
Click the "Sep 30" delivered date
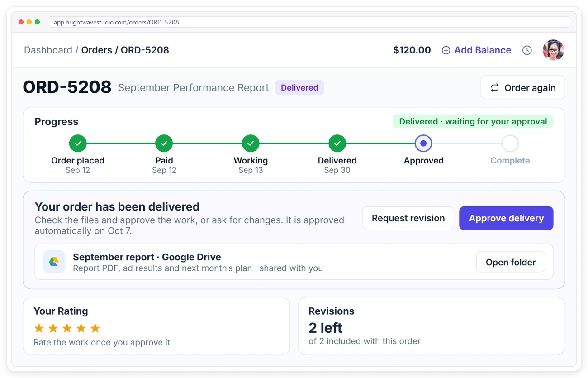pos(337,170)
